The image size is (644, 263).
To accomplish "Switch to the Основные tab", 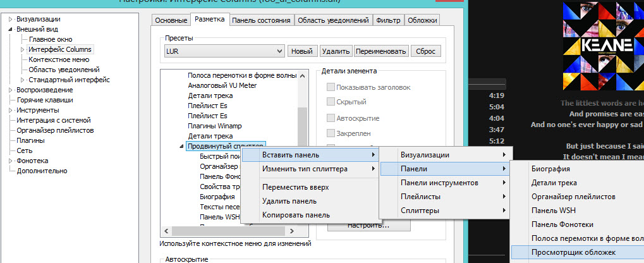I will click(171, 20).
